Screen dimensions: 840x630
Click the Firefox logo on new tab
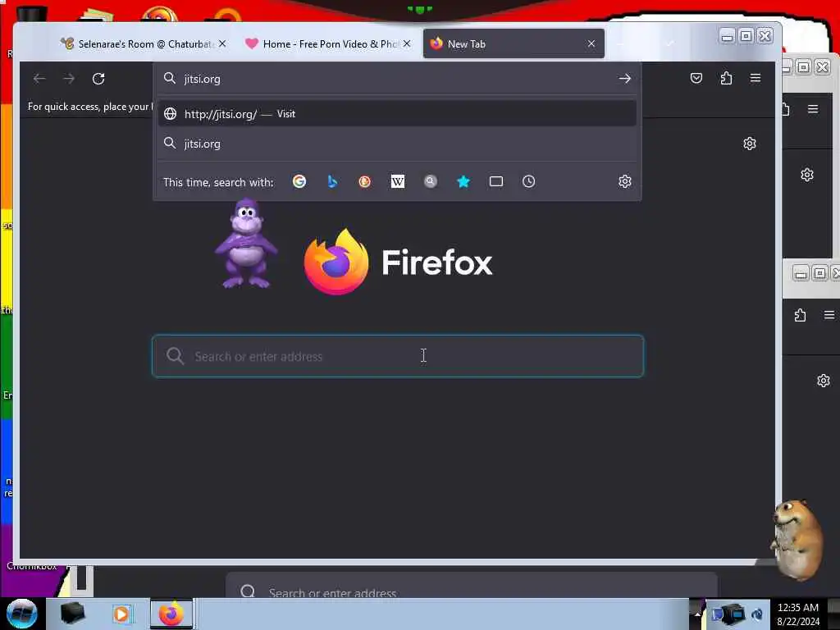tap(336, 262)
